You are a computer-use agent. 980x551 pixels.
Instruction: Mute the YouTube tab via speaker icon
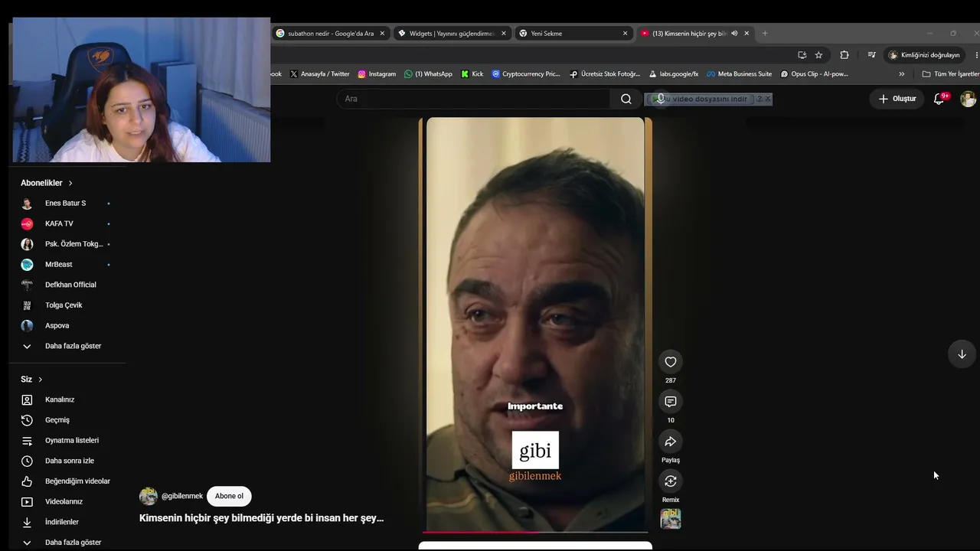734,34
